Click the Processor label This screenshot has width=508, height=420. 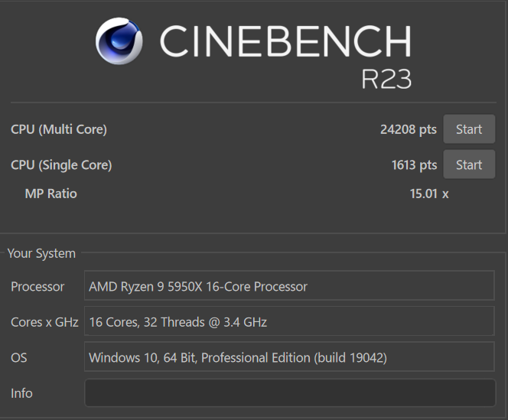[37, 286]
